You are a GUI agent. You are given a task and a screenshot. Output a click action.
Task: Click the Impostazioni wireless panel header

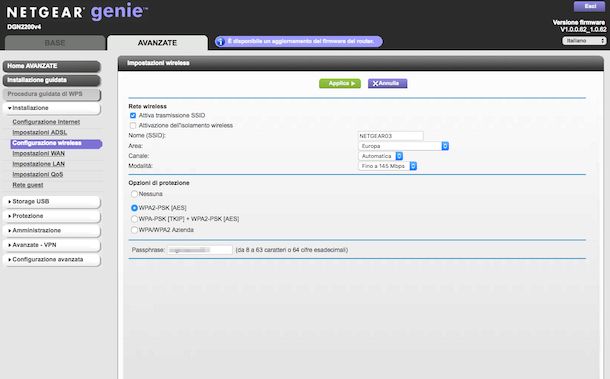pos(361,63)
